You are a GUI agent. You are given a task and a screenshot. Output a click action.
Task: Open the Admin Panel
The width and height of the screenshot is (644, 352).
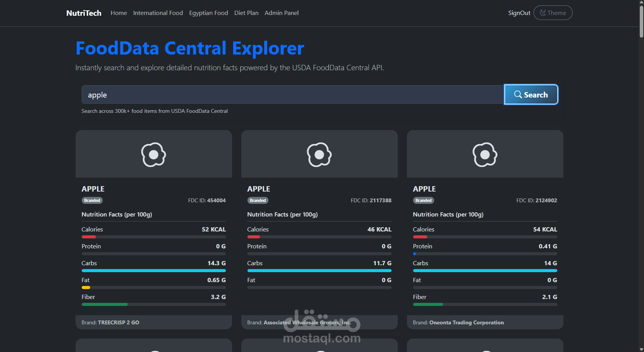[282, 13]
